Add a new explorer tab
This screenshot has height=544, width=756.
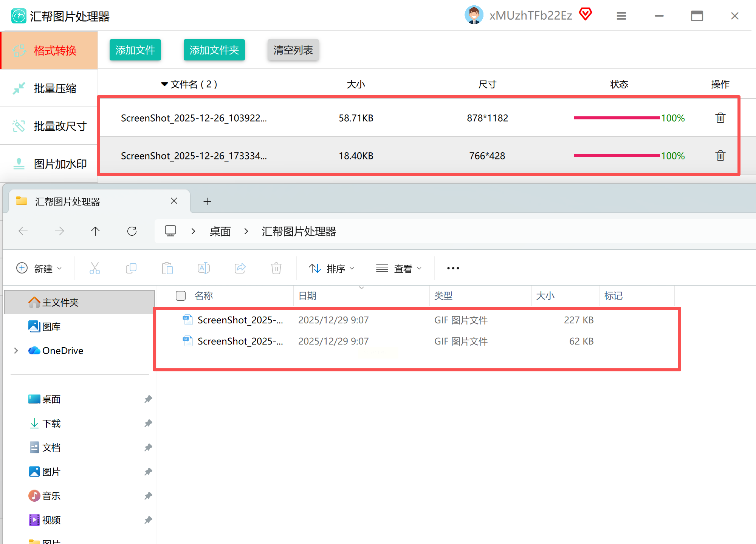coord(207,201)
